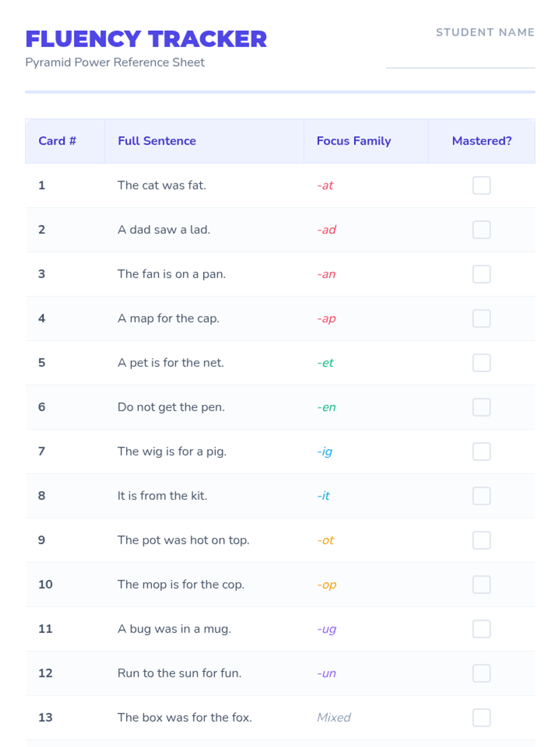Click the 'Mastered?' column header
560x747 pixels.
click(482, 141)
